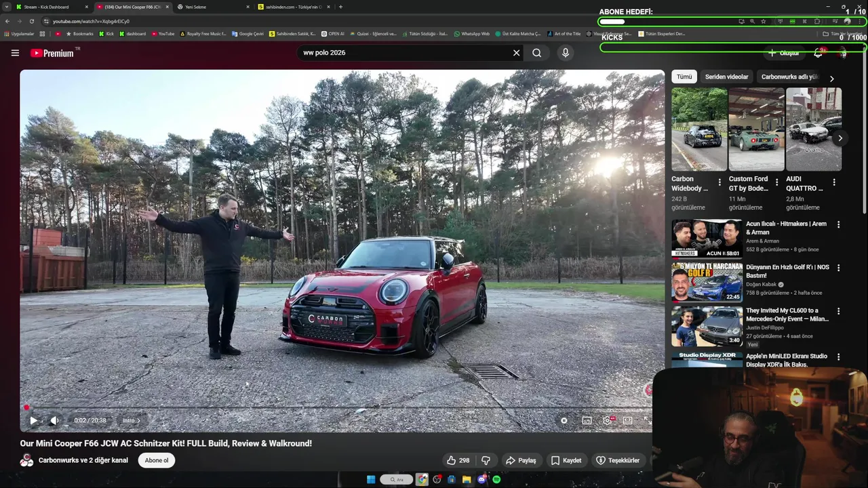Image resolution: width=868 pixels, height=488 pixels.
Task: Clear the search box with the X
Action: [516, 53]
